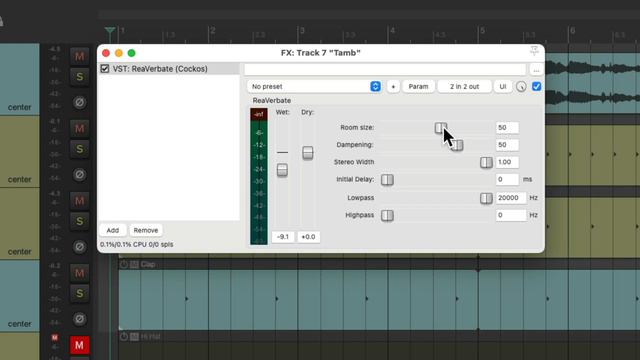Click the center pan label on topmost teal track
The height and width of the screenshot is (360, 640).
(19, 107)
